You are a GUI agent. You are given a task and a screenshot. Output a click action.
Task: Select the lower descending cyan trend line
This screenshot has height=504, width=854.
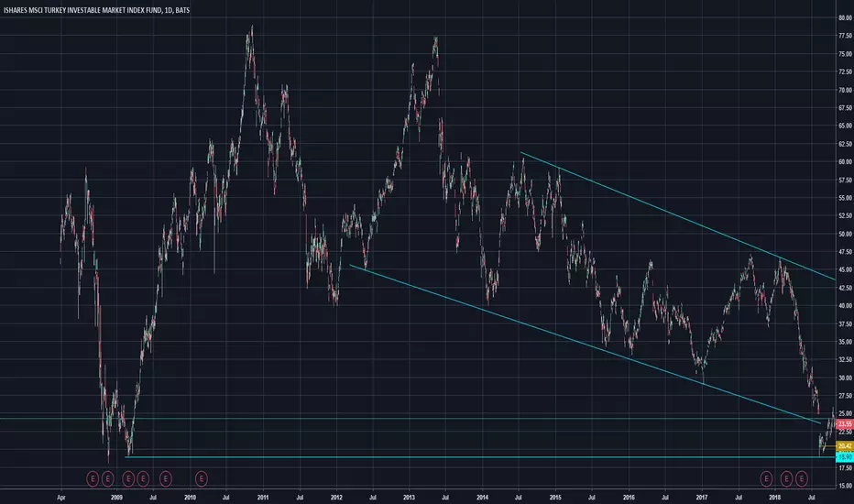coord(586,345)
